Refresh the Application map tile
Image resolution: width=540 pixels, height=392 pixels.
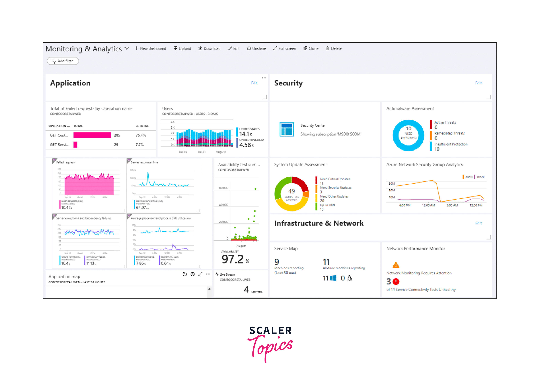tap(184, 274)
